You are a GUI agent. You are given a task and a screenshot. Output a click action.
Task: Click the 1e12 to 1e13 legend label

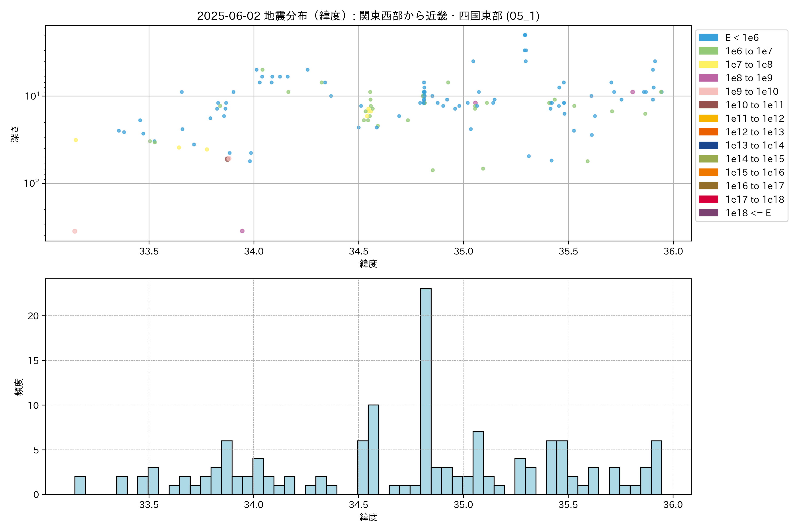tap(755, 132)
